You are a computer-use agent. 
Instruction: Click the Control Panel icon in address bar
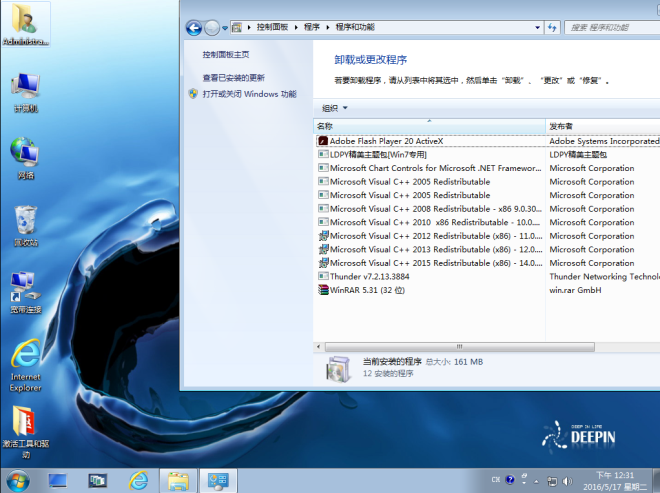[237, 27]
